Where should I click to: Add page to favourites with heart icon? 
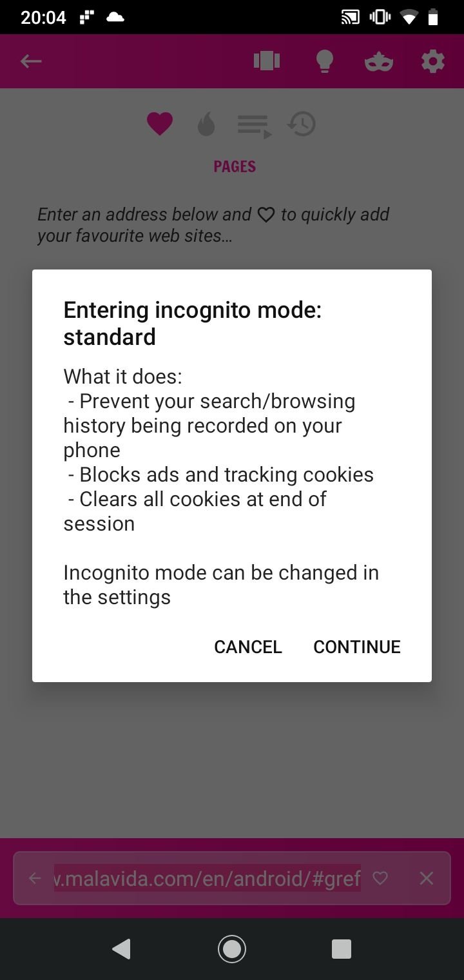pyautogui.click(x=381, y=878)
